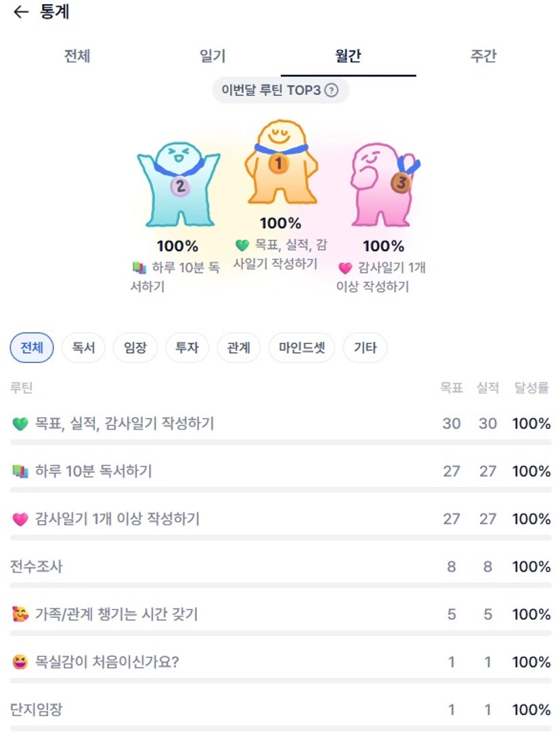
Task: Select the 임장 category filter
Action: point(135,348)
